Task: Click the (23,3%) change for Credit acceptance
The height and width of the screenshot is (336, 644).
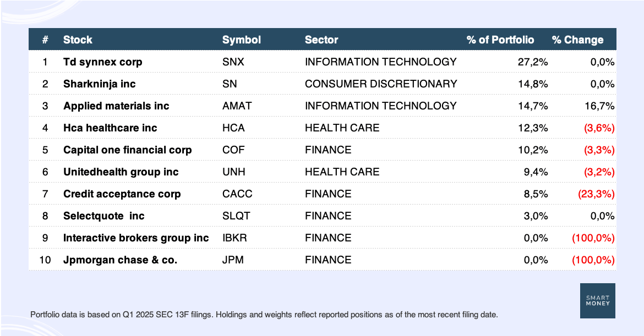Action: click(596, 194)
